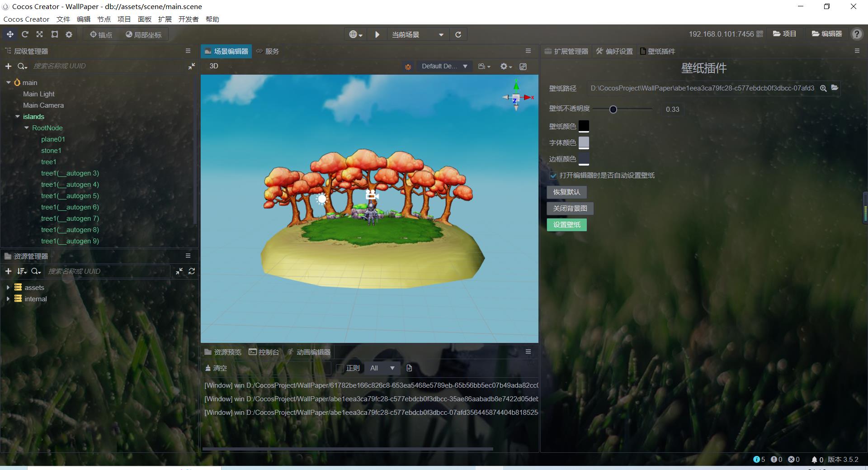Switch to the Assets Preview tab
This screenshot has width=868, height=470.
point(223,352)
